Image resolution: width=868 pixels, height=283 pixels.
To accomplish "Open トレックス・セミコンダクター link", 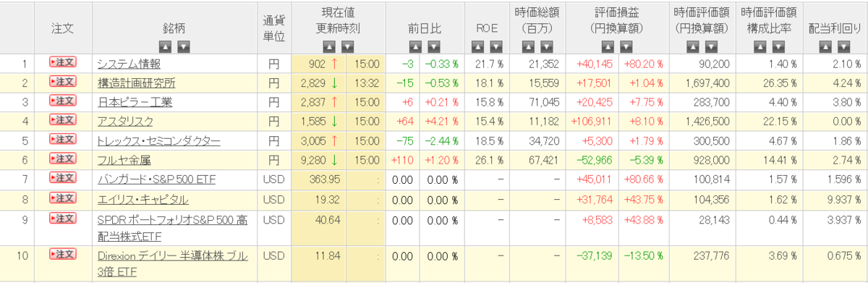I will click(x=159, y=140).
